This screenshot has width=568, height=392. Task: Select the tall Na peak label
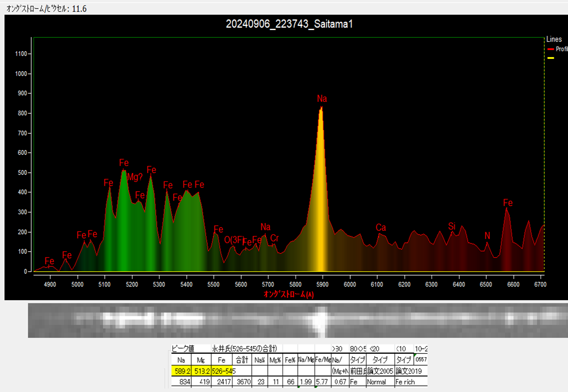[x=321, y=99]
